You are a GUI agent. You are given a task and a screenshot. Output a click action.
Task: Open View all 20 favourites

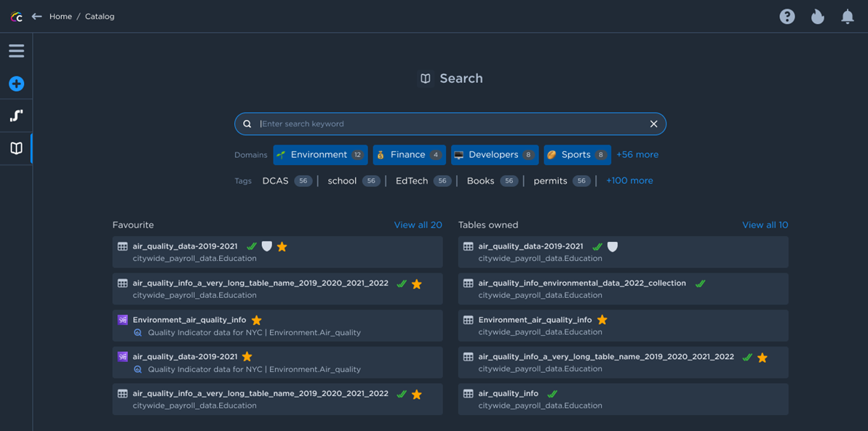pyautogui.click(x=418, y=225)
